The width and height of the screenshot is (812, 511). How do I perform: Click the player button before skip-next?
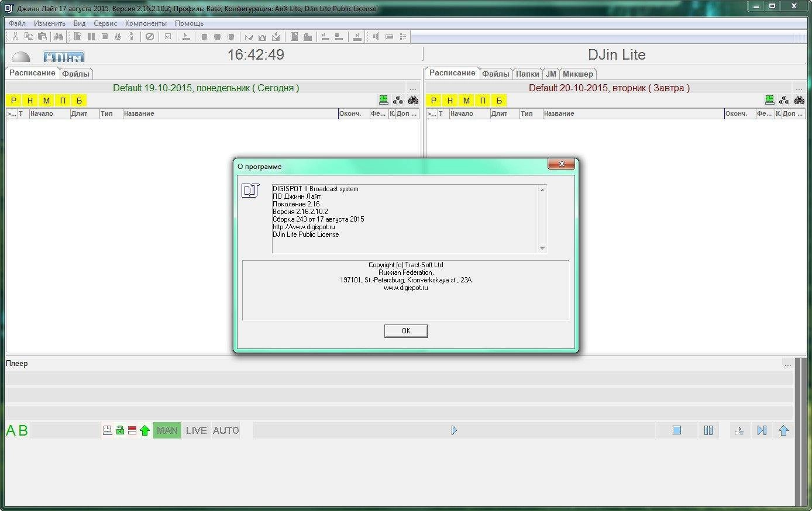click(x=740, y=430)
